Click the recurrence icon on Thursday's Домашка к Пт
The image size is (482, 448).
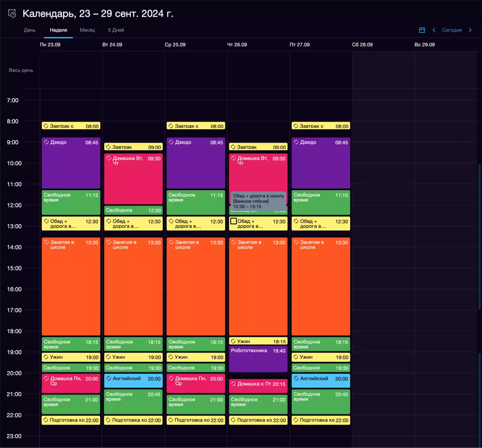234,384
